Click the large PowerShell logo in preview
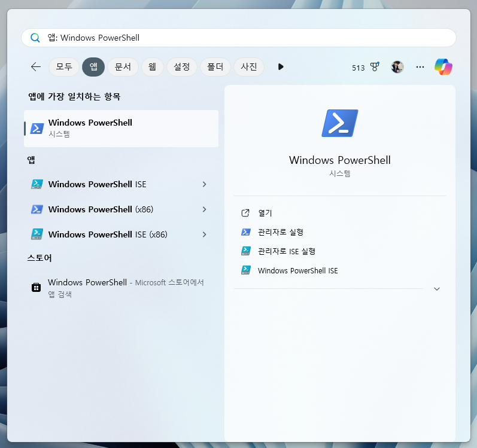This screenshot has height=448, width=477. pyautogui.click(x=340, y=123)
